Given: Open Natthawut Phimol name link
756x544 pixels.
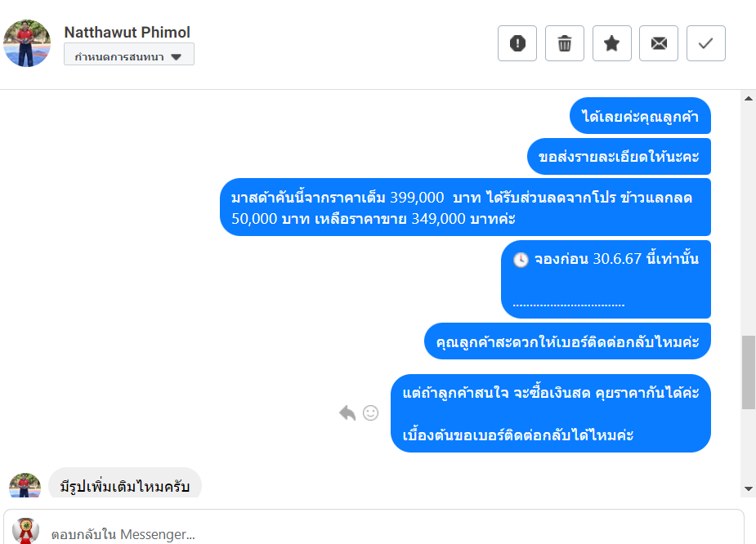Looking at the screenshot, I should click(x=127, y=33).
